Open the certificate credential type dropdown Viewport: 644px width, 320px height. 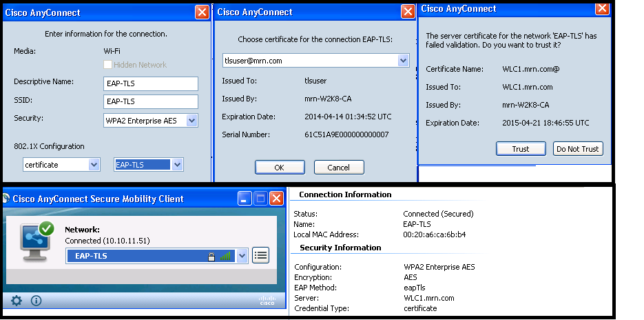94,165
